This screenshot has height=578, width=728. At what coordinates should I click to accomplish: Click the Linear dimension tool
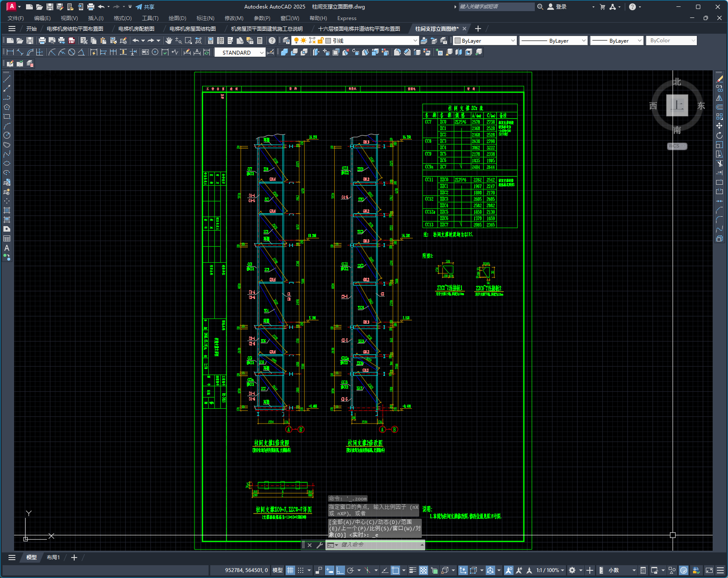(11, 52)
